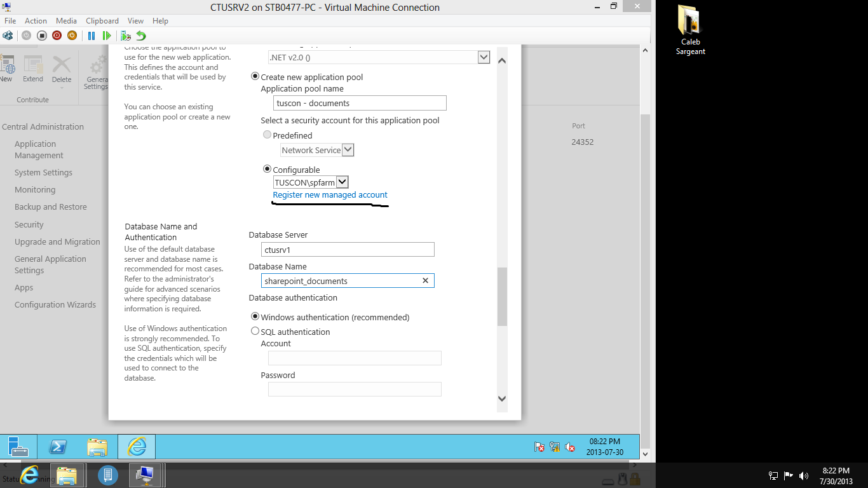The width and height of the screenshot is (868, 488).
Task: Click the Central Administration heading link
Action: pyautogui.click(x=43, y=126)
